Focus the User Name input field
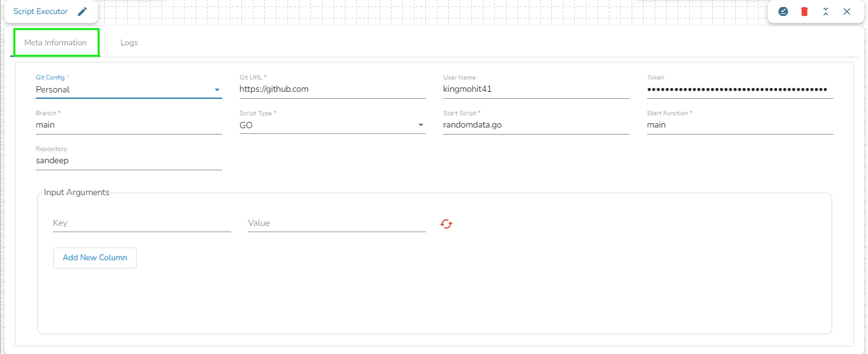Image resolution: width=868 pixels, height=354 pixels. coord(536,90)
